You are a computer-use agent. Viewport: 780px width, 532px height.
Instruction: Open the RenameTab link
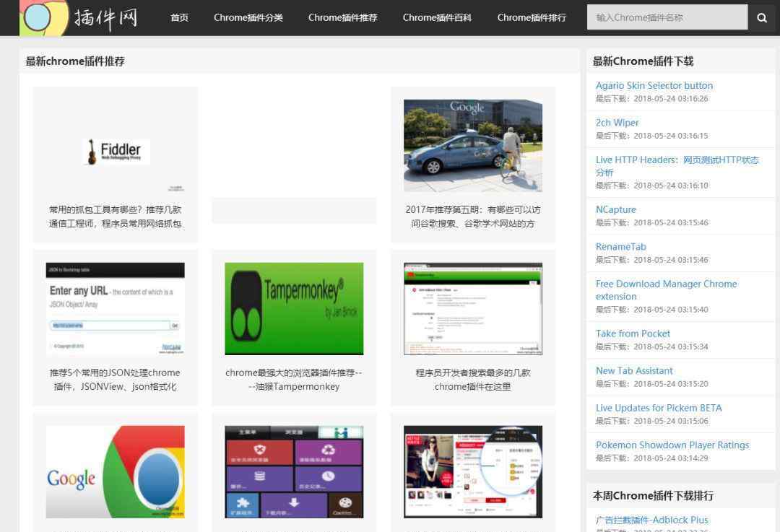621,247
